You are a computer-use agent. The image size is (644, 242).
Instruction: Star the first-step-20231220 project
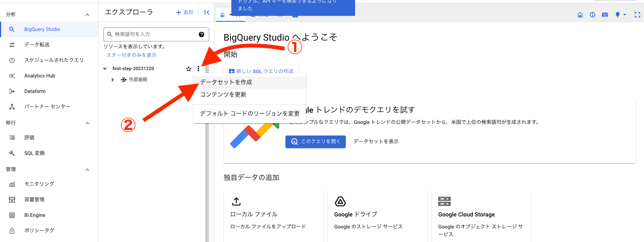point(189,69)
